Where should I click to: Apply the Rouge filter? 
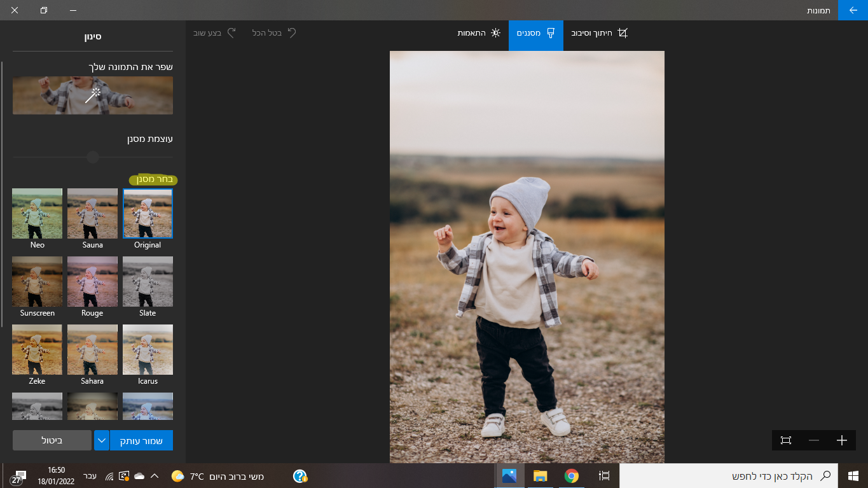click(92, 281)
